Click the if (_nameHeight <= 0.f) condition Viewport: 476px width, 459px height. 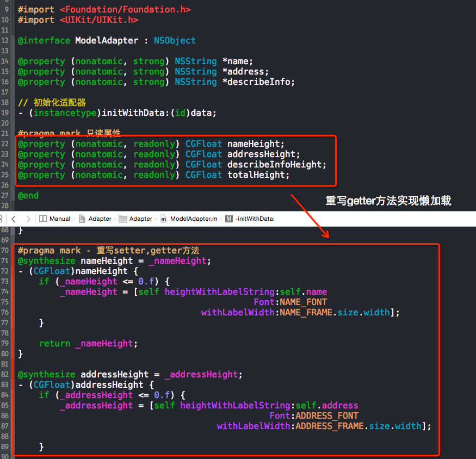[x=98, y=281]
